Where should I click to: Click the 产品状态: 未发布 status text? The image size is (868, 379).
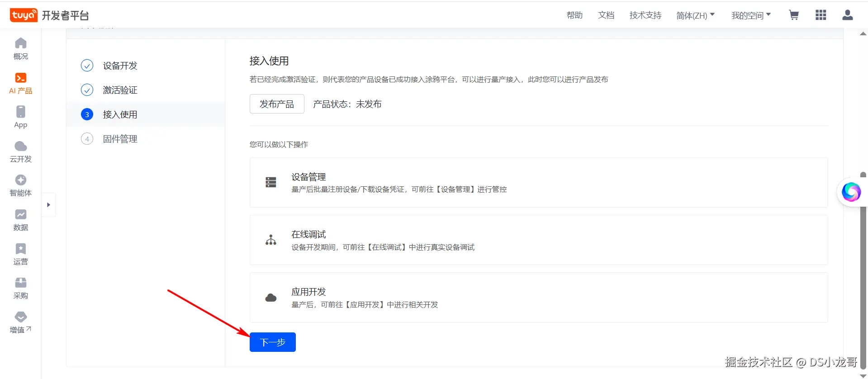[x=347, y=104]
